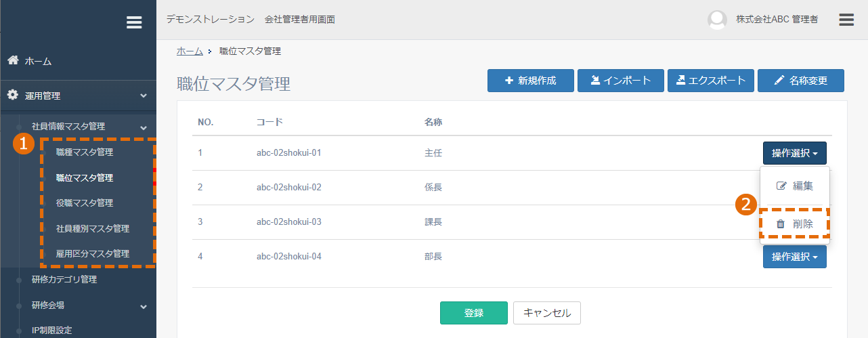This screenshot has width=868, height=338.
Task: Click the name 部長 in row 4
Action: tap(433, 257)
